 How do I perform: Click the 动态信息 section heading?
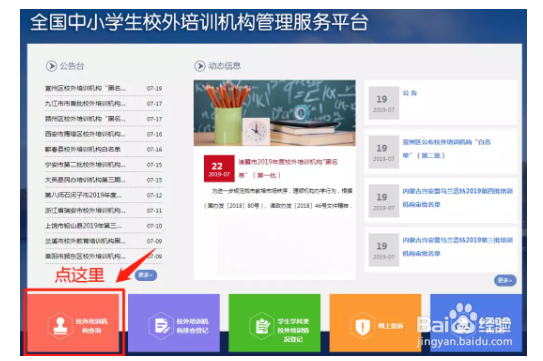[224, 66]
